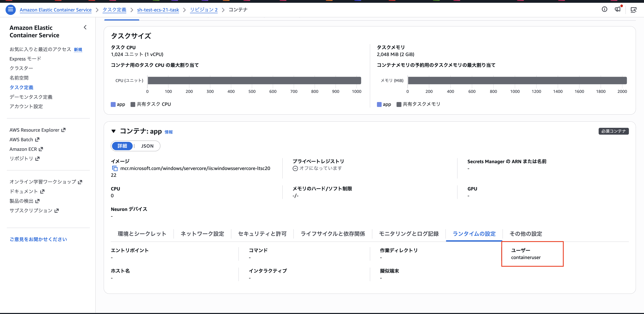Open the ネットワーク設定 tab
Viewport: 644px width, 314px height.
click(202, 234)
